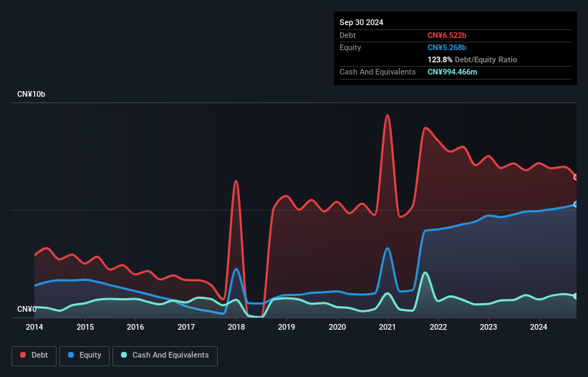Click the Sep 30 2024 tooltip date
This screenshot has width=588, height=377.
point(361,22)
